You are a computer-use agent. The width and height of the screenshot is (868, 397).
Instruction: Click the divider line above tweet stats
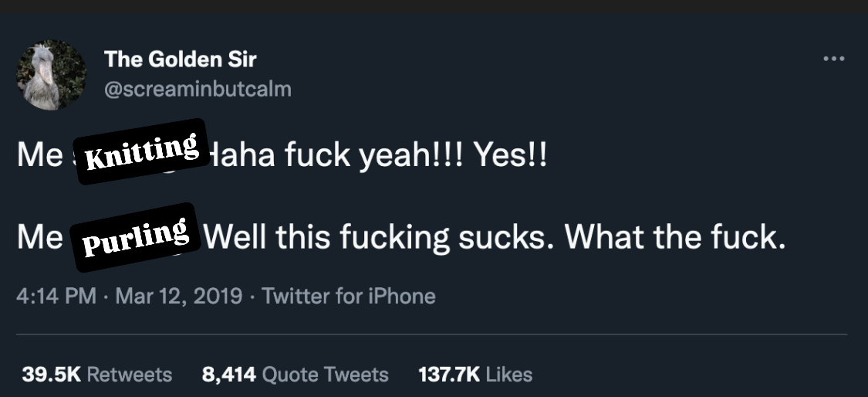(x=432, y=334)
